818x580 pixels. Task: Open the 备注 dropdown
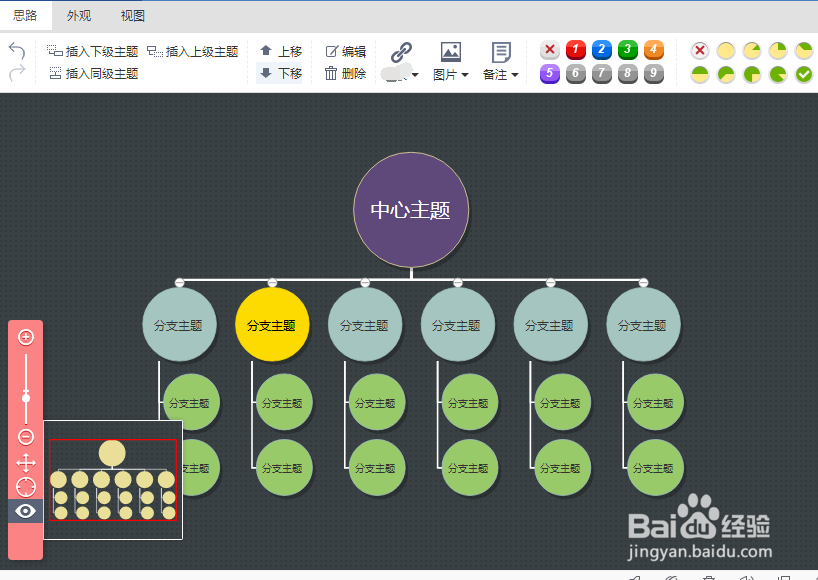(x=501, y=75)
